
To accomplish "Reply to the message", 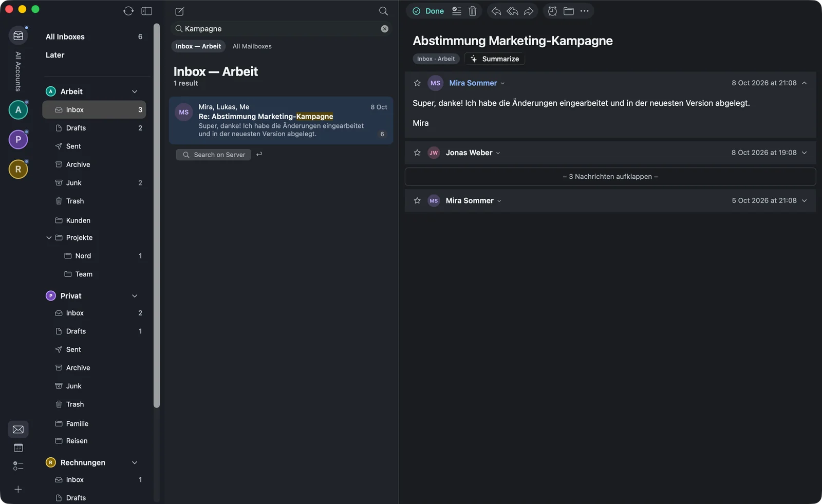I will [x=496, y=11].
